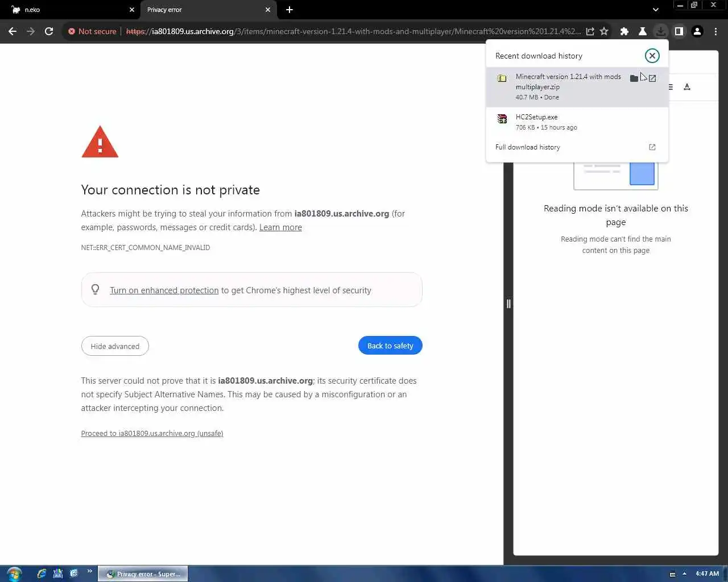Click the second quick launch icon
Screen dimensions: 728x582
57,573
